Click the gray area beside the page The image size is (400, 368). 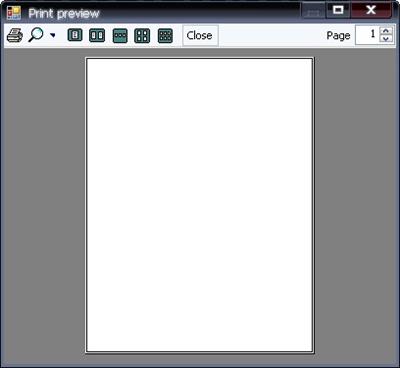click(x=43, y=205)
